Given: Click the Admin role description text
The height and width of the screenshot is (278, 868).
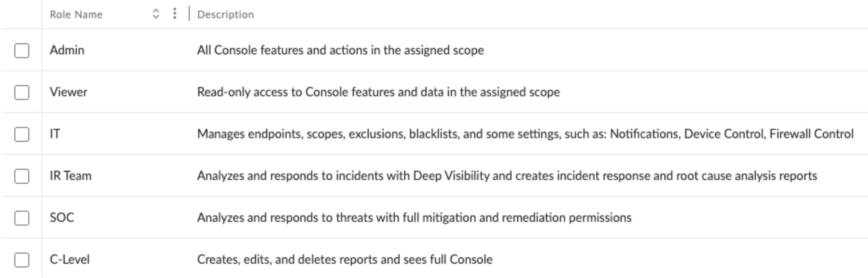Looking at the screenshot, I should click(x=340, y=50).
